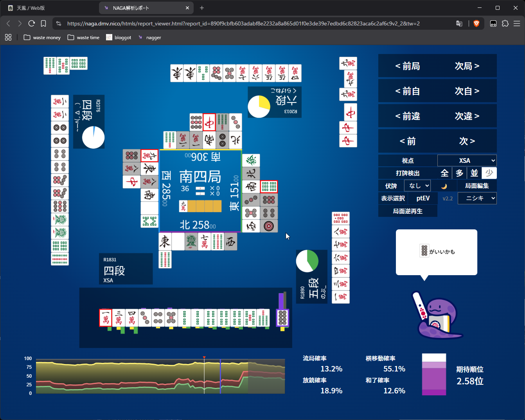
Task: Switch to the NAGA解析レポート tab
Action: [x=147, y=8]
